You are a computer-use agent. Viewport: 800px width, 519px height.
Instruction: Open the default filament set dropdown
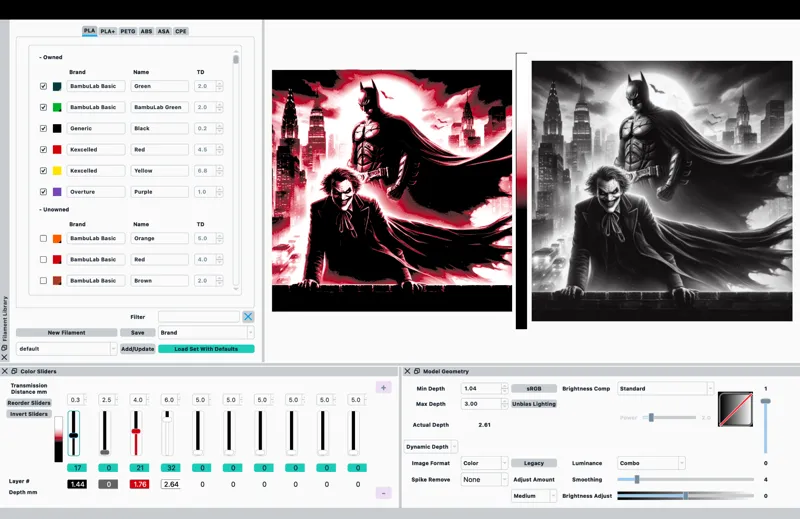tap(66, 349)
